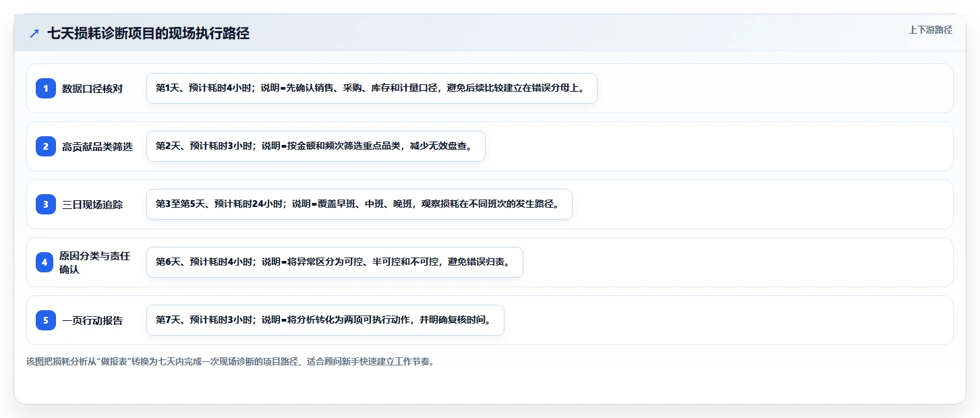
Task: Click the 一页行动报告 step label
Action: coord(92,320)
